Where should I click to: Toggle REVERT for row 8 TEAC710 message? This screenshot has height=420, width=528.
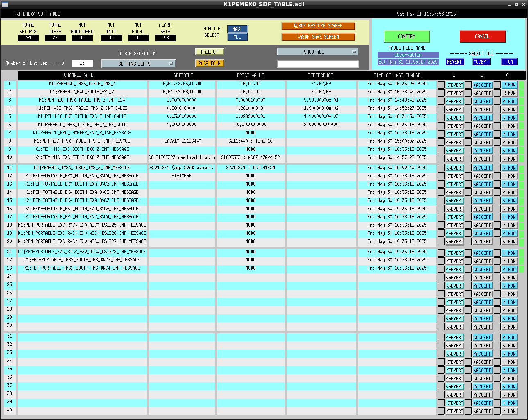tap(455, 142)
